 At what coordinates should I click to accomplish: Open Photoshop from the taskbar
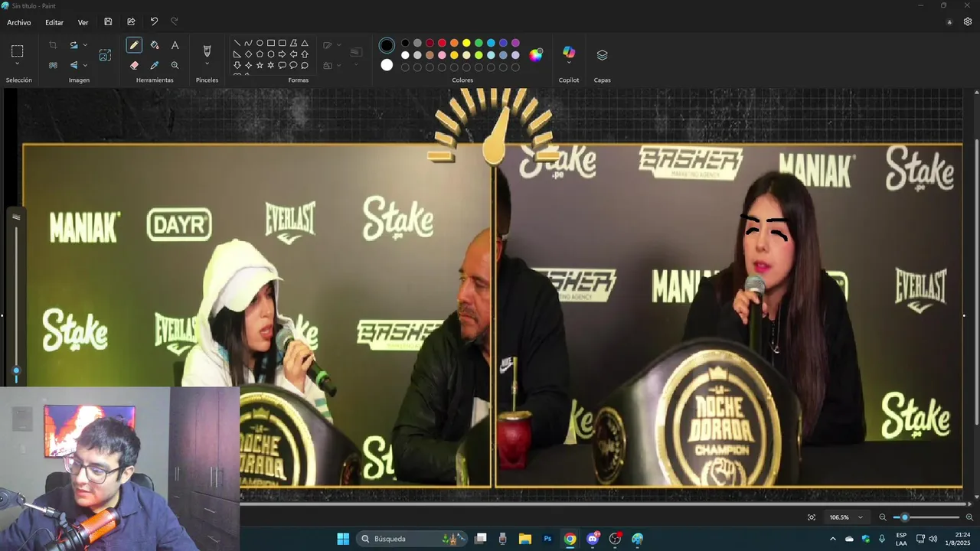pyautogui.click(x=547, y=539)
